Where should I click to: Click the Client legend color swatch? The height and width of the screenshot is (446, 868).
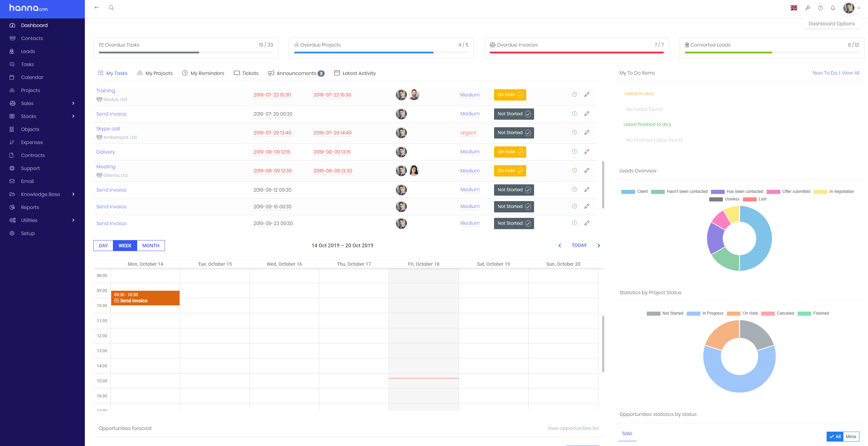pos(628,192)
